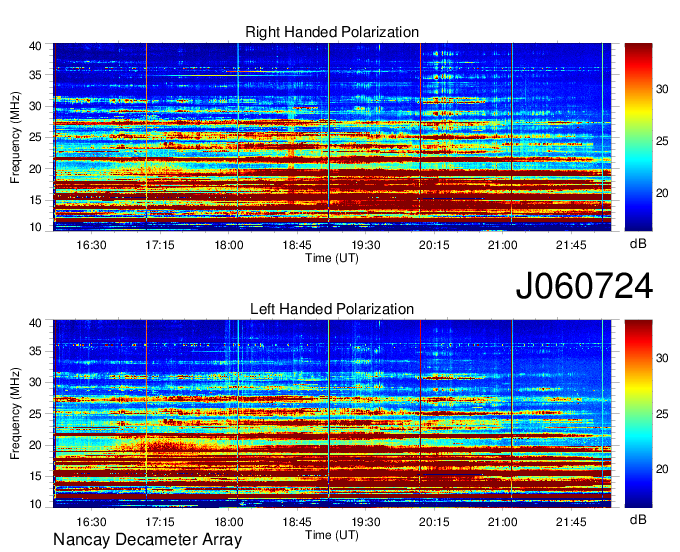The height and width of the screenshot is (552, 680).
Task: Click the 25 MHz tick on the top plot
Action: 36,137
